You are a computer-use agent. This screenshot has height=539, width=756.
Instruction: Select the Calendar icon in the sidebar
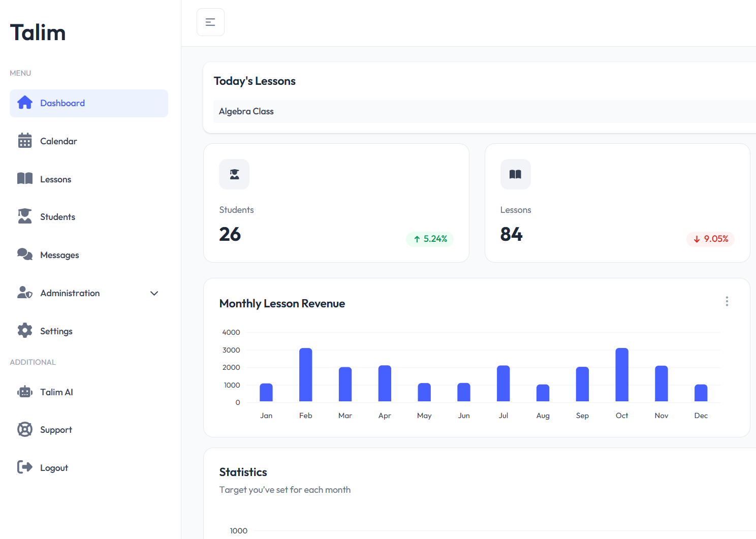(24, 141)
